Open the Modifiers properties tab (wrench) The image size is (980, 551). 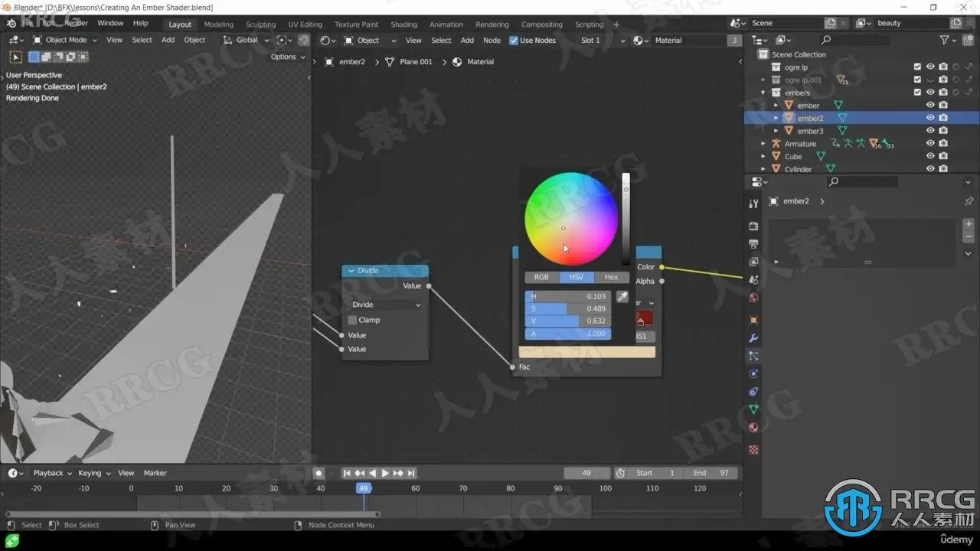pyautogui.click(x=753, y=338)
